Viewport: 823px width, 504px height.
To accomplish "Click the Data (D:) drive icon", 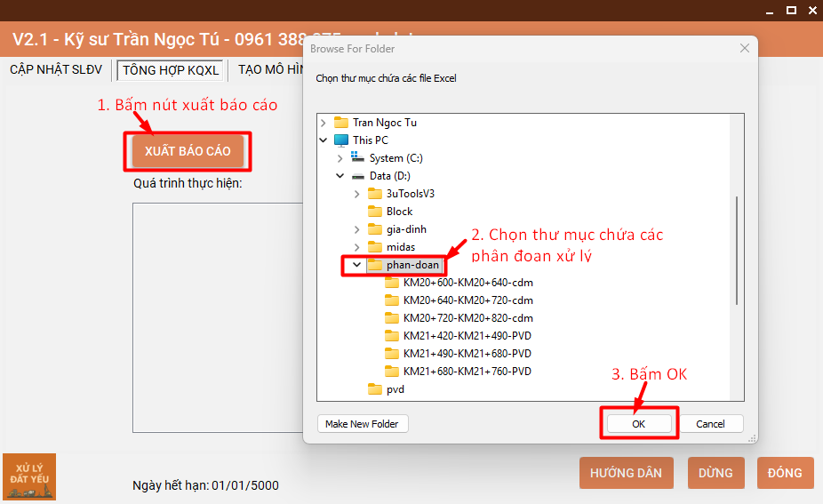I will [358, 176].
